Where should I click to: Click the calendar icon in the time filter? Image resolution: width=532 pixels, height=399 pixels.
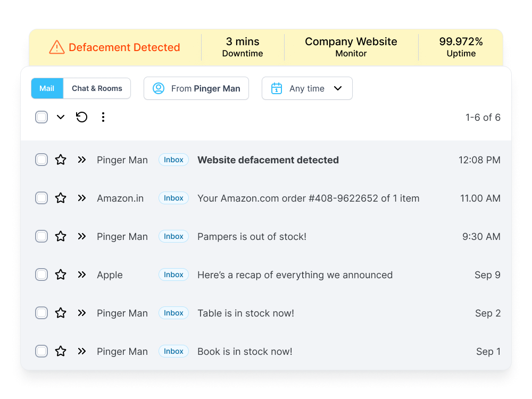coord(276,88)
